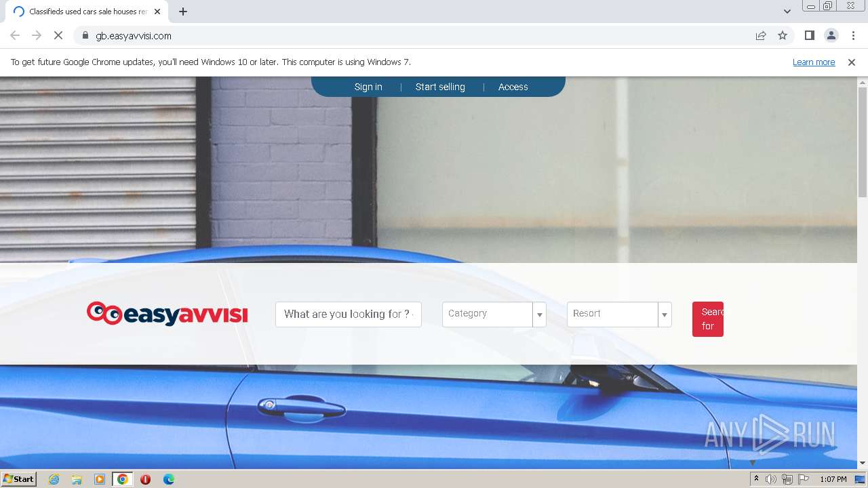Share this page icon
868x488 pixels.
coord(761,35)
